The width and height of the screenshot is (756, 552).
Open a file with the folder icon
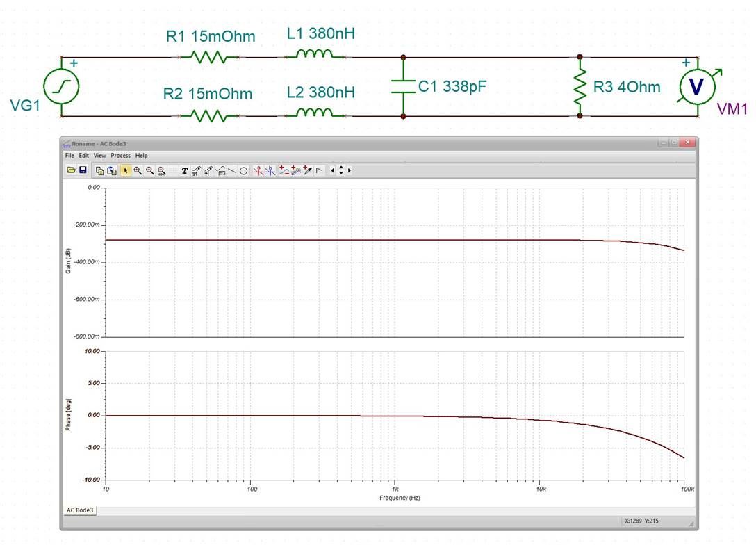click(x=71, y=170)
